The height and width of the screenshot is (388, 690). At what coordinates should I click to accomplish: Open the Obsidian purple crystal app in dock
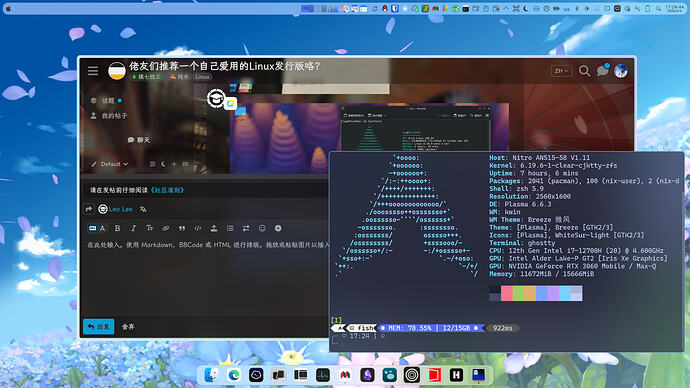tap(367, 375)
